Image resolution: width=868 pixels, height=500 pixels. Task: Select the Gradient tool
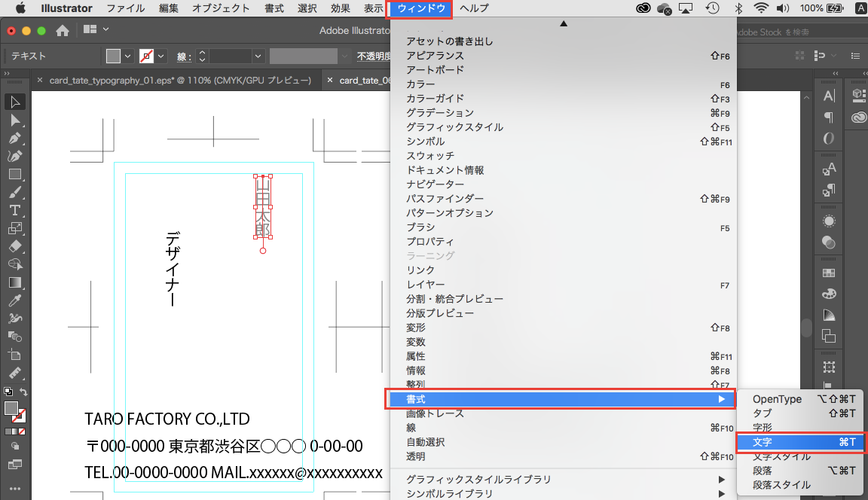(15, 282)
